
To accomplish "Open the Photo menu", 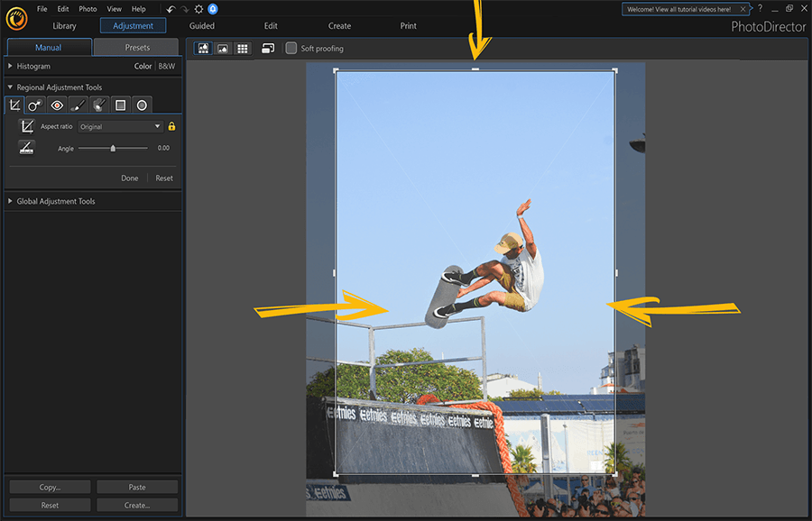I will tap(87, 8).
